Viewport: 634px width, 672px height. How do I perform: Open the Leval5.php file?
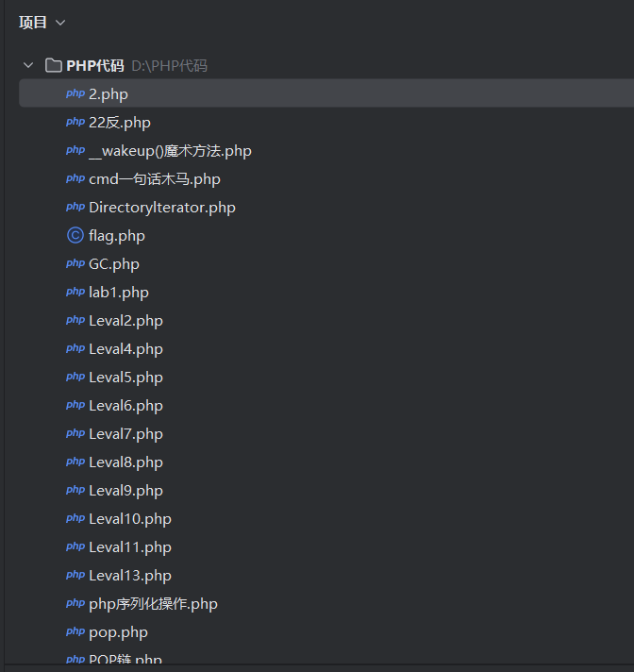(x=125, y=378)
